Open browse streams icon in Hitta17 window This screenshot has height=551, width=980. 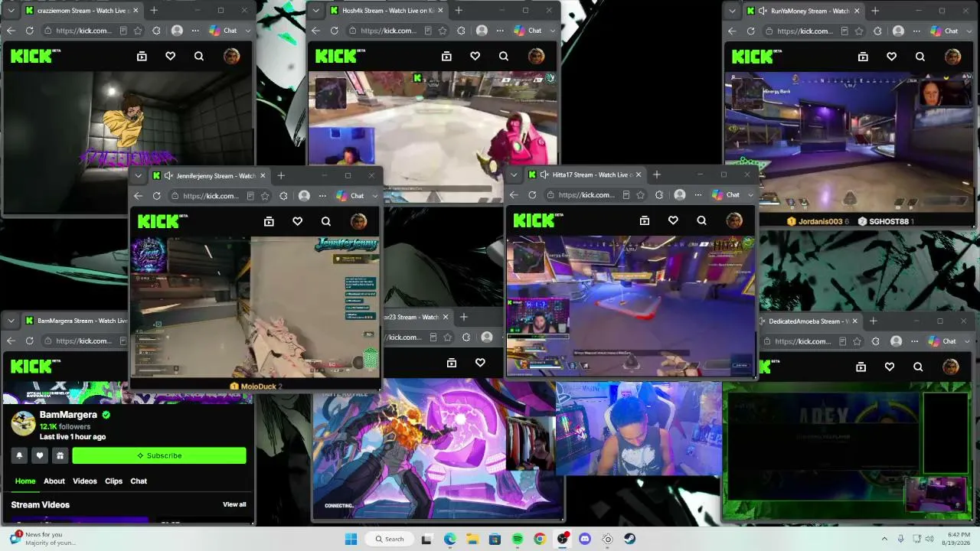(645, 220)
